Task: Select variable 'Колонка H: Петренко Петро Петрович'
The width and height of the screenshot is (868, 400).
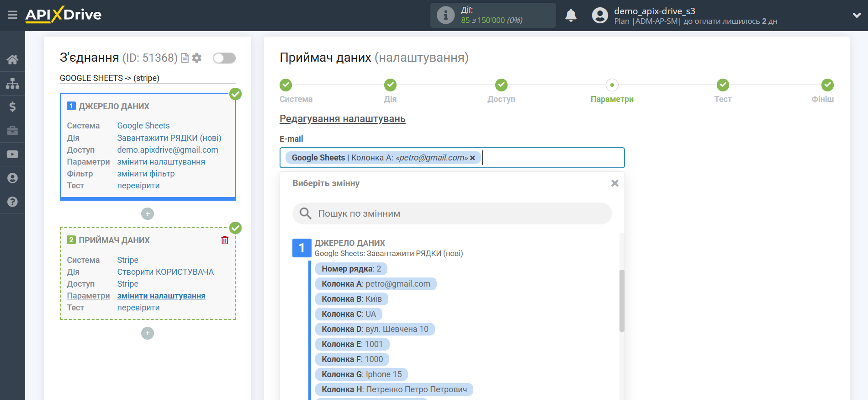Action: click(394, 389)
